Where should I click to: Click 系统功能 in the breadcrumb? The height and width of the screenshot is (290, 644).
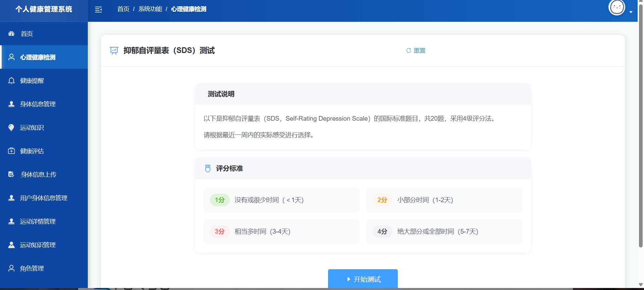pyautogui.click(x=150, y=9)
